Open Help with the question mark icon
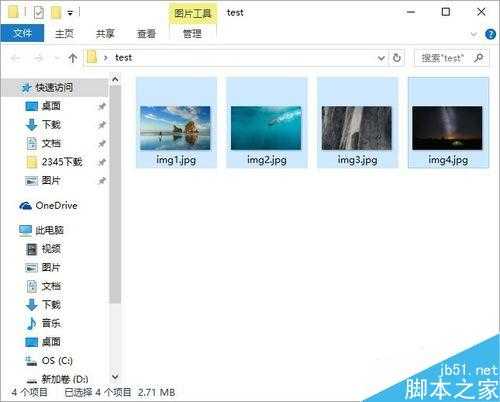500x402 pixels. (490, 34)
